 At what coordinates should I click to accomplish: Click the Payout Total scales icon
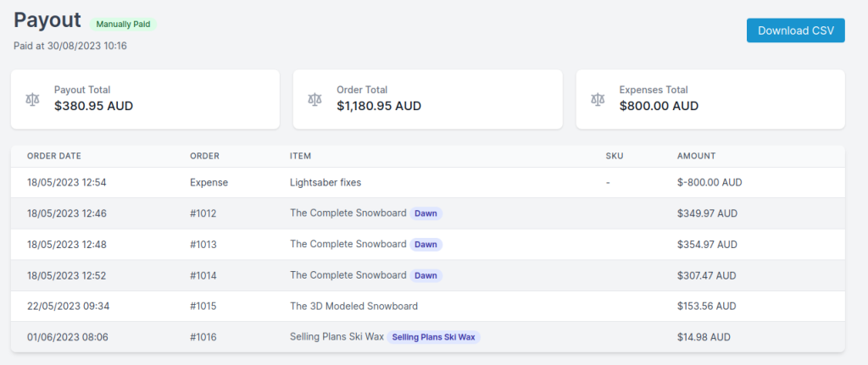[33, 99]
